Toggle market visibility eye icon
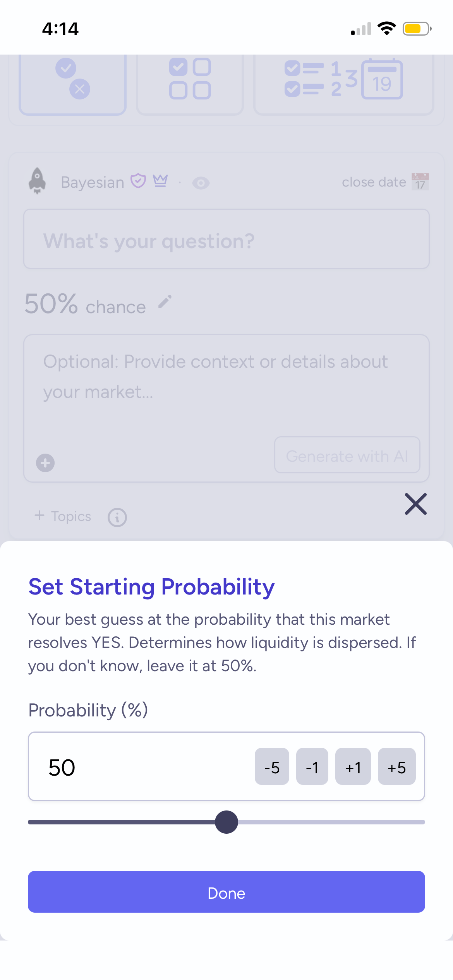453x980 pixels. 201,183
